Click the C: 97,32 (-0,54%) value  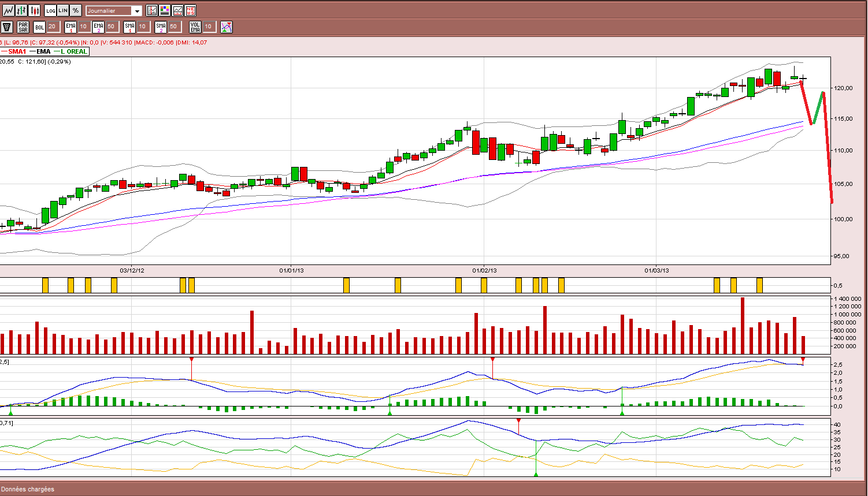click(x=55, y=42)
